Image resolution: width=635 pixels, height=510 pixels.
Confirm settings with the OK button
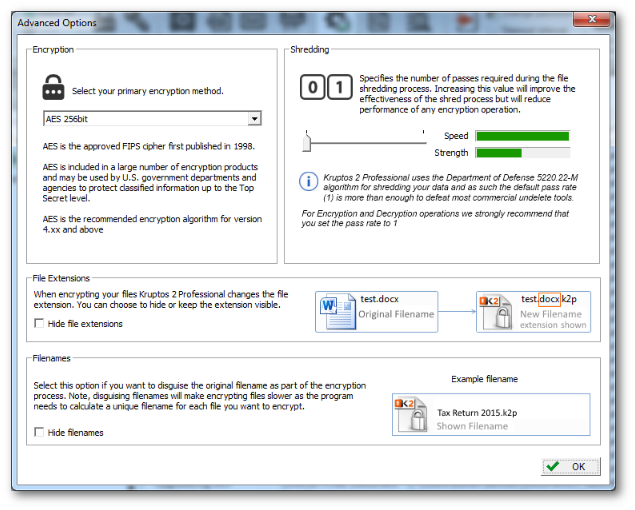[x=571, y=466]
